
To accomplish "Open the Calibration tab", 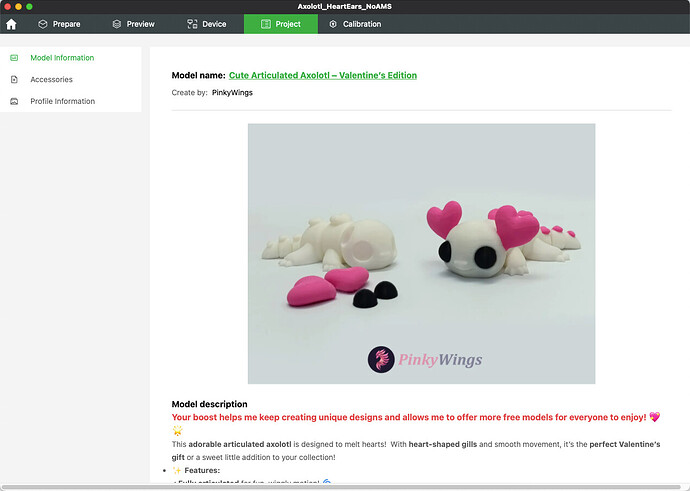I will click(355, 24).
